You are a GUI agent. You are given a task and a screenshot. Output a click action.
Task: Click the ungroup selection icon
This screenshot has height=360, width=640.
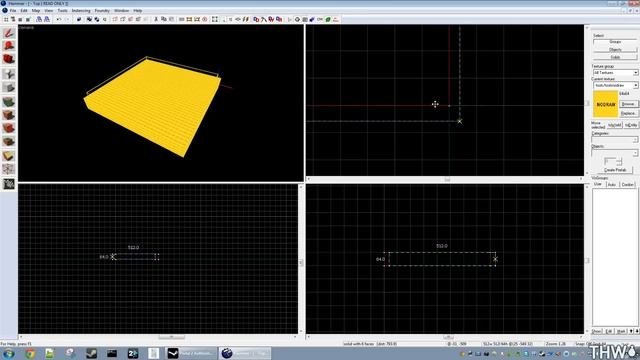point(97,19)
